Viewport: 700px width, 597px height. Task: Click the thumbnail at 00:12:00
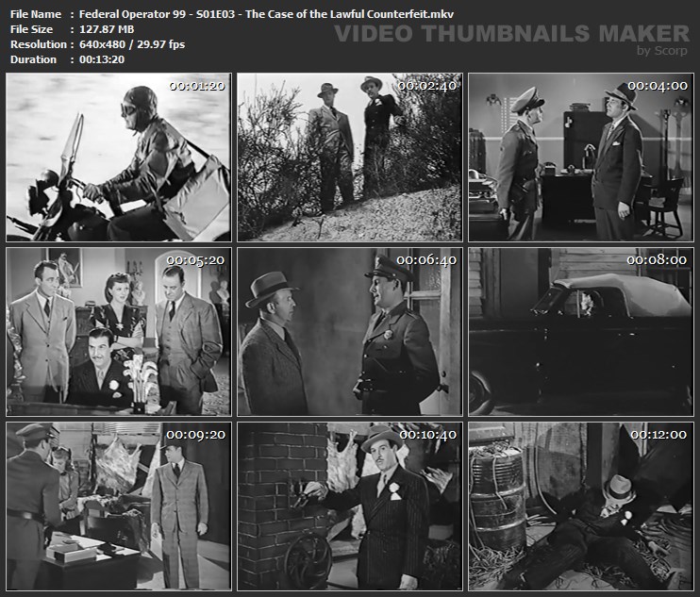tap(581, 506)
